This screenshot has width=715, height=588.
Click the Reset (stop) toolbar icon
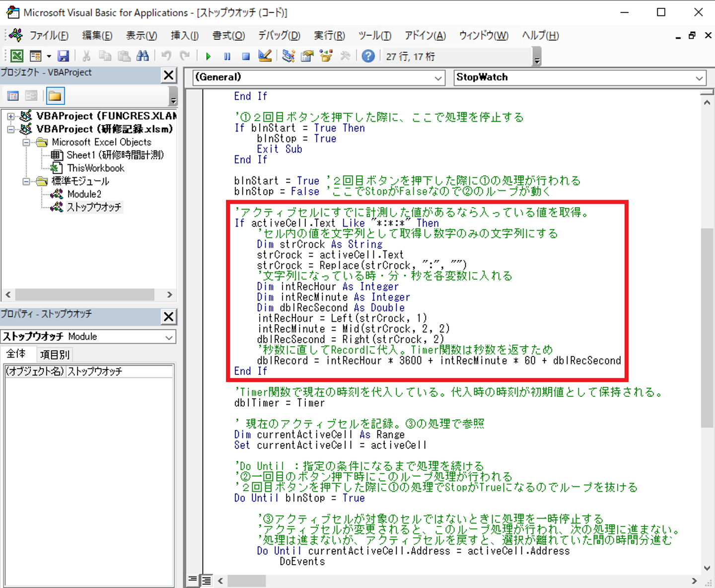[246, 56]
